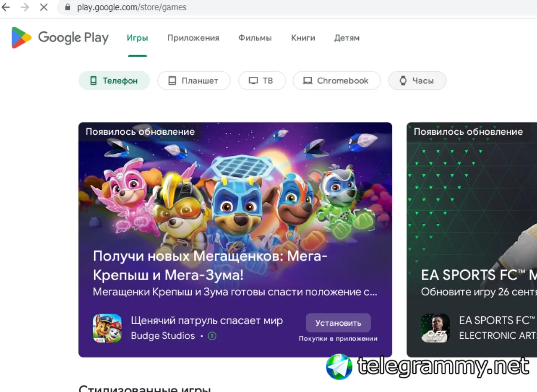Open the Щенячий патруль app icon

(107, 328)
